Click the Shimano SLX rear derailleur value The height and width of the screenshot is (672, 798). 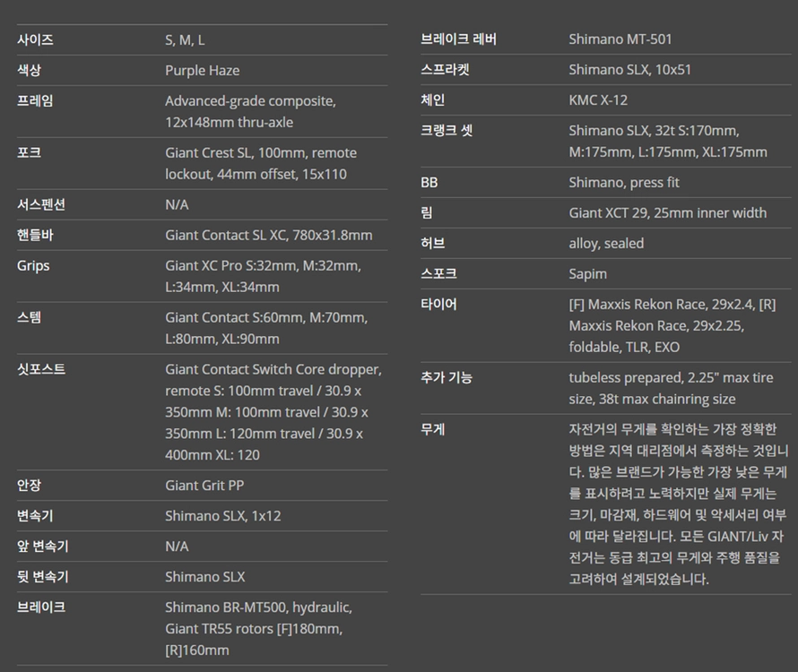(205, 577)
